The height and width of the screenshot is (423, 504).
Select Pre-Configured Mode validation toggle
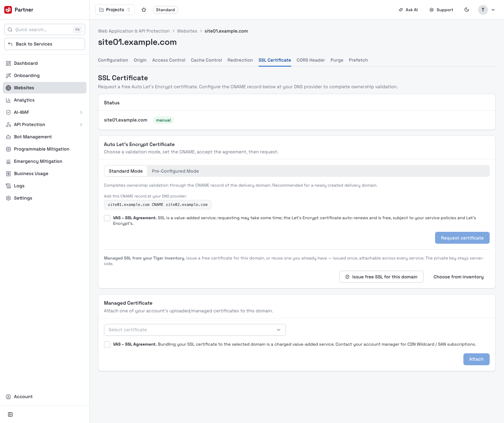[x=175, y=171]
